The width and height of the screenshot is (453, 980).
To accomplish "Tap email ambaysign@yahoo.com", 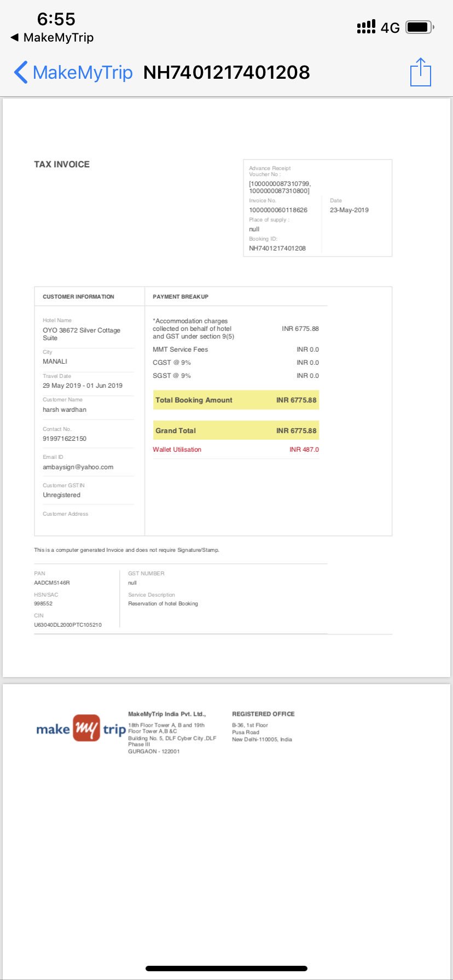I will tap(78, 467).
